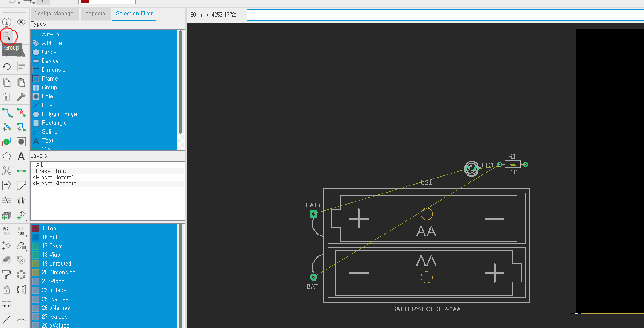
Task: Select the Route trace tool
Action: (x=7, y=112)
